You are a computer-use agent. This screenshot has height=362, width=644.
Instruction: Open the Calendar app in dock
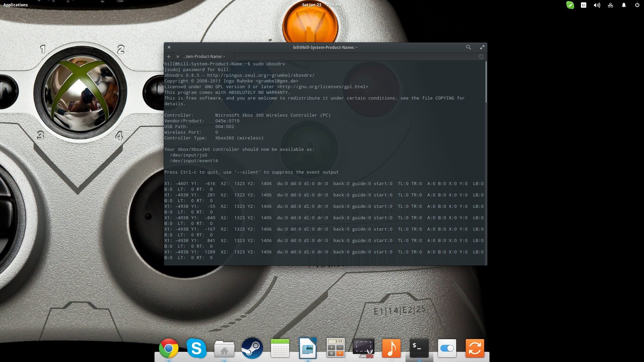pyautogui.click(x=280, y=348)
